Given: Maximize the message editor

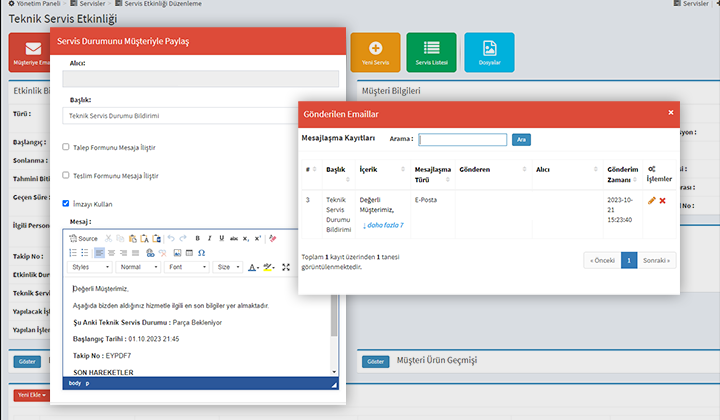Looking at the screenshot, I should pos(286,268).
